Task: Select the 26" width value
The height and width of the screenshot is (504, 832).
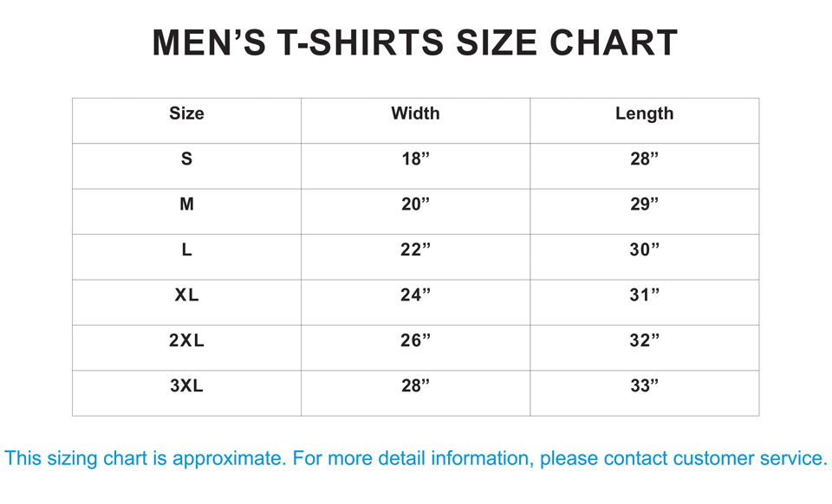Action: 415,341
